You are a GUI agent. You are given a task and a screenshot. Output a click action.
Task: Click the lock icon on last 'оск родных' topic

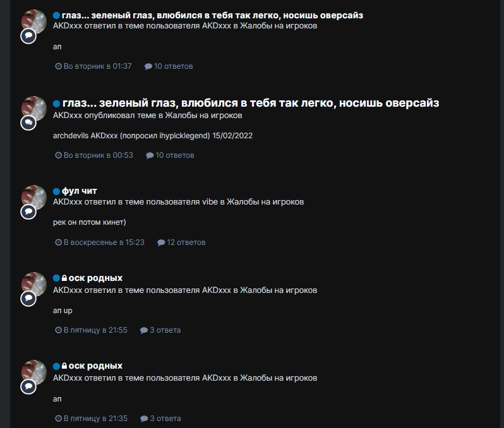(64, 366)
